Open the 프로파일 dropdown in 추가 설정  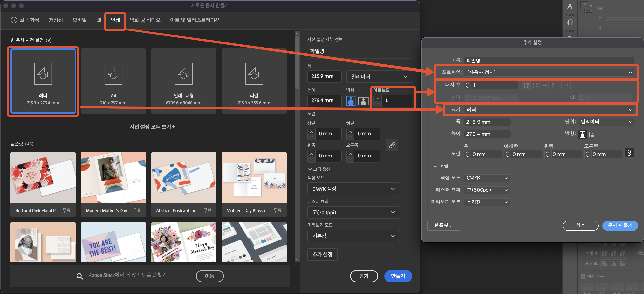coord(549,72)
